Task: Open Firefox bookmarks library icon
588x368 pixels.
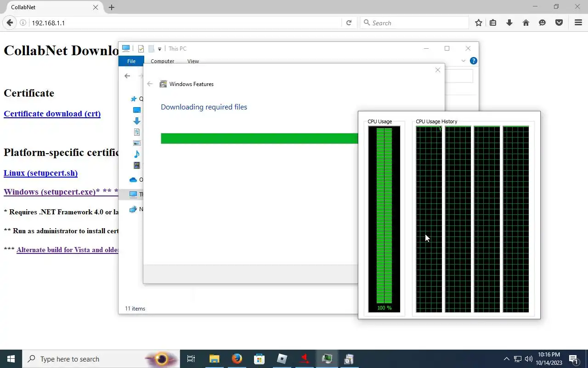Action: click(x=493, y=23)
